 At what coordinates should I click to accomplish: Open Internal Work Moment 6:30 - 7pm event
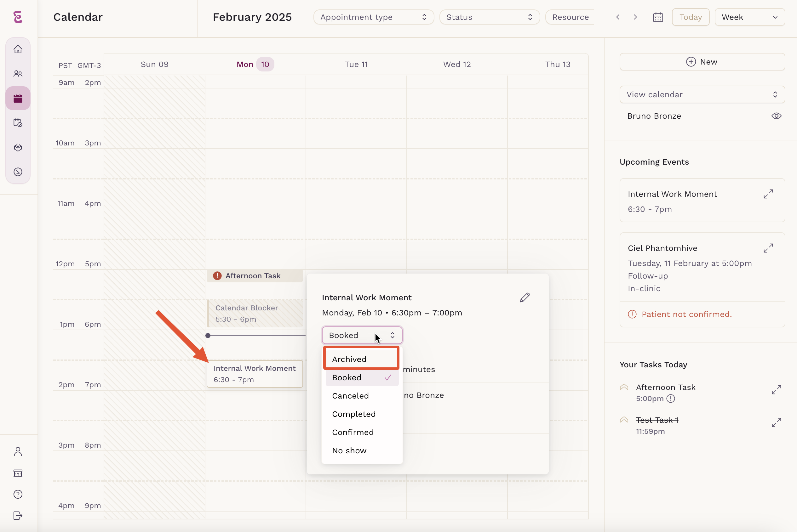255,374
